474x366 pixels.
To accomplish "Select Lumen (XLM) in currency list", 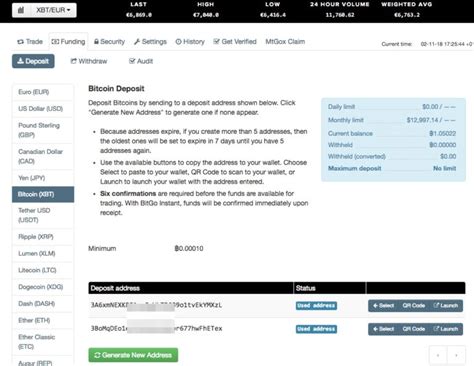I will point(43,253).
